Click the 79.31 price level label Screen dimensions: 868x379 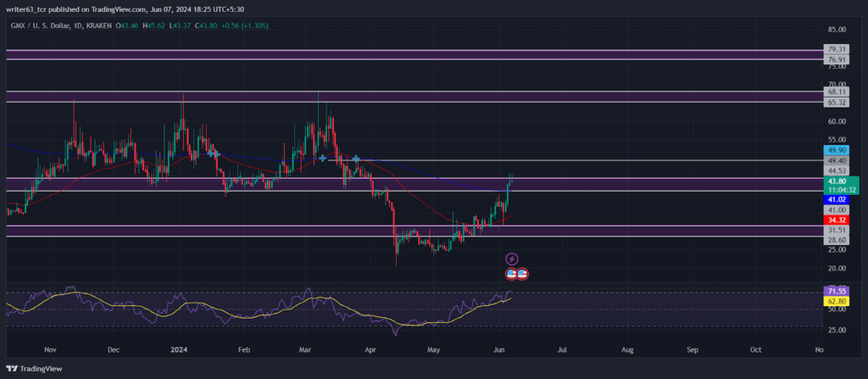click(835, 49)
